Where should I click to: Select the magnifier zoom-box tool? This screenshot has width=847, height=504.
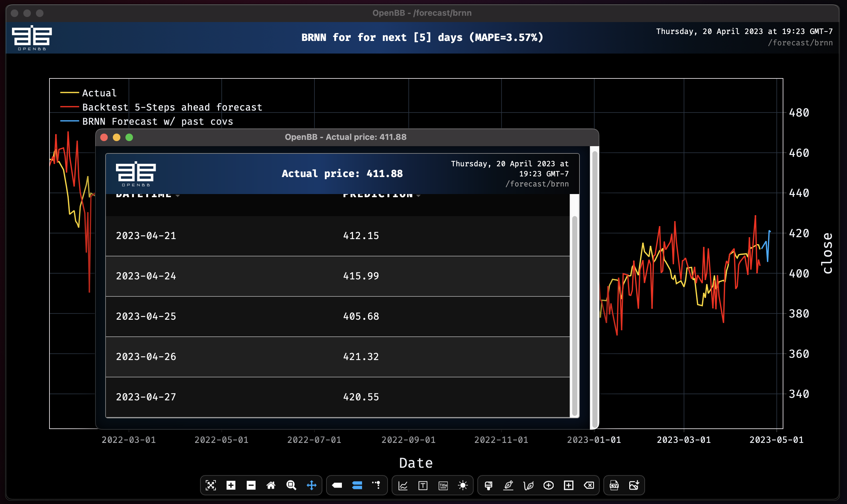click(291, 485)
